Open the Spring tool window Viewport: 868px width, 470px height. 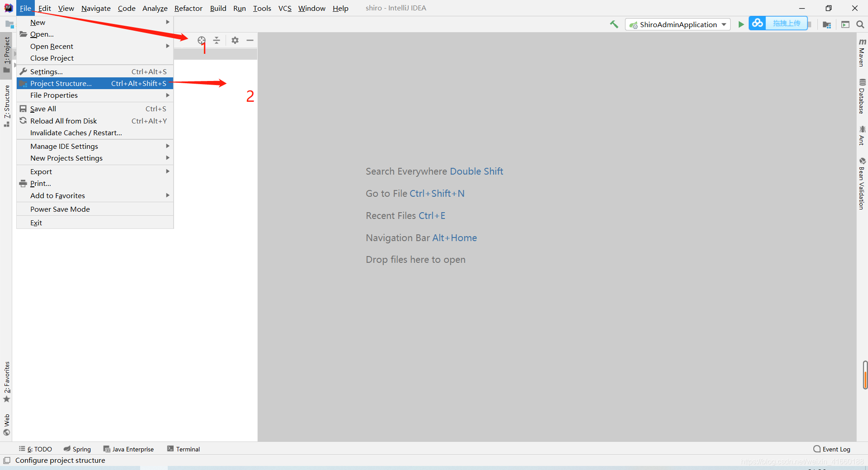tap(77, 449)
